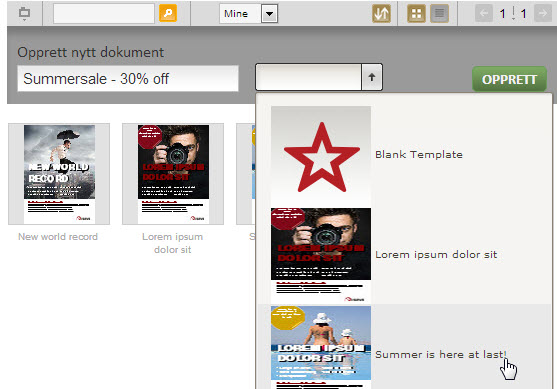
Task: Open the 'Lorem ipsum dolor sit' document thumbnail in grid
Action: coord(173,174)
